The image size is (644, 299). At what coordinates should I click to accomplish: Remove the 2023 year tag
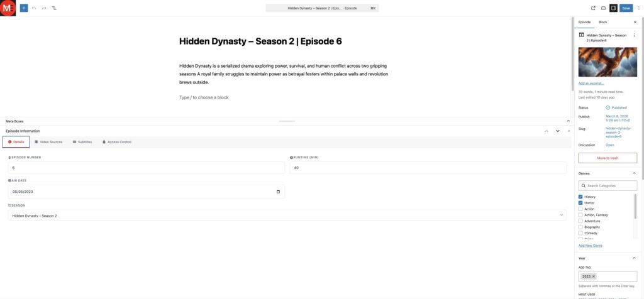coord(593,276)
